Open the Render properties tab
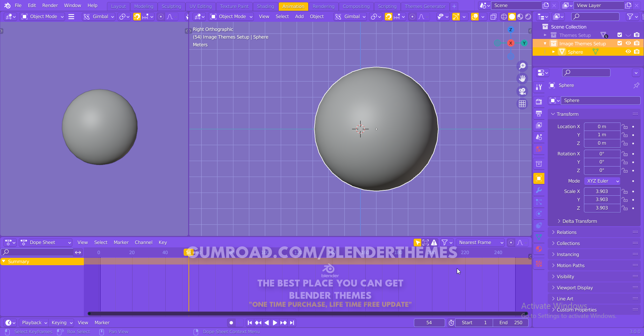This screenshot has width=644, height=336. (539, 101)
